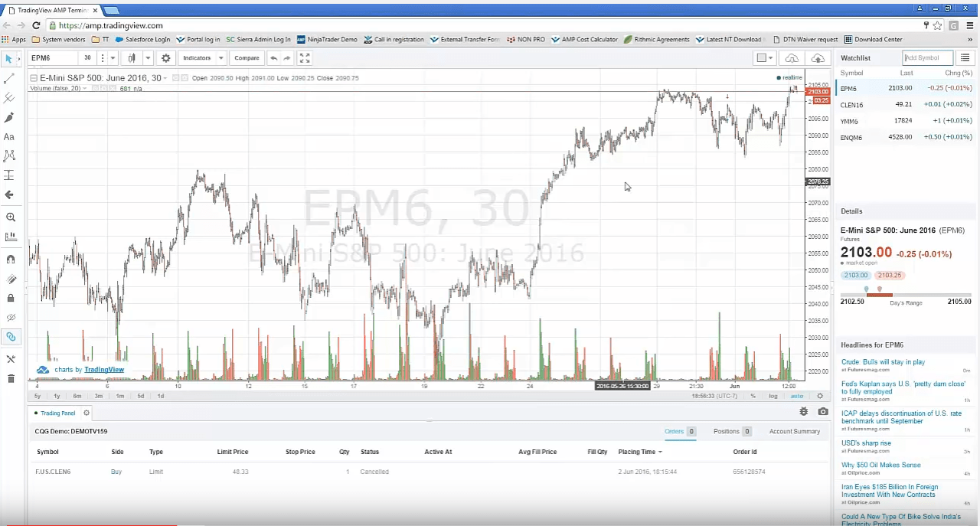Toggle magnet mode in drawing toolbar
Image resolution: width=980 pixels, height=526 pixels.
[x=10, y=260]
